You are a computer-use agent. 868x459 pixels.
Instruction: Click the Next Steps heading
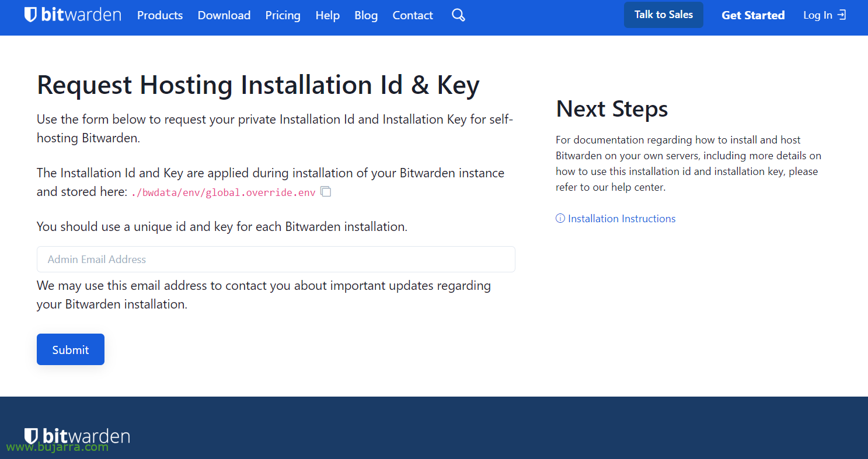(612, 108)
